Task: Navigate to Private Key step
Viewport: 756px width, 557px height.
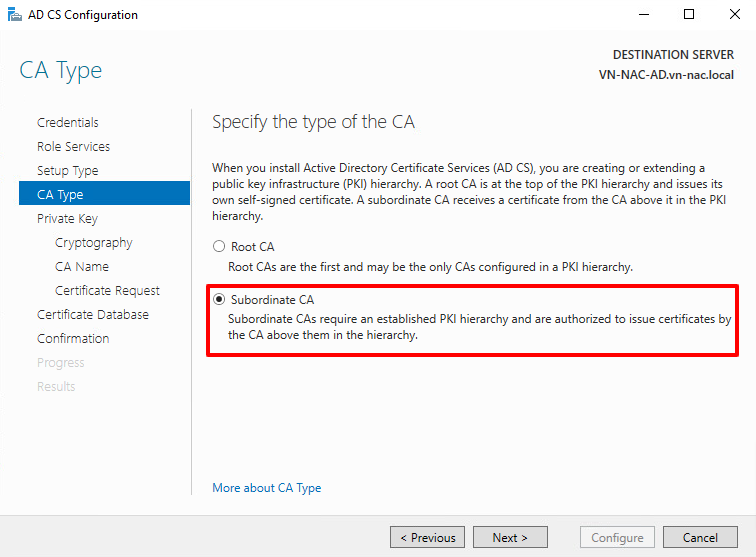Action: [x=67, y=219]
